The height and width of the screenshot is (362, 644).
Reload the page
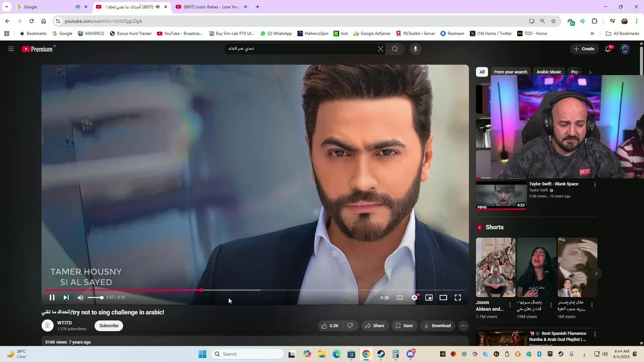tap(31, 21)
